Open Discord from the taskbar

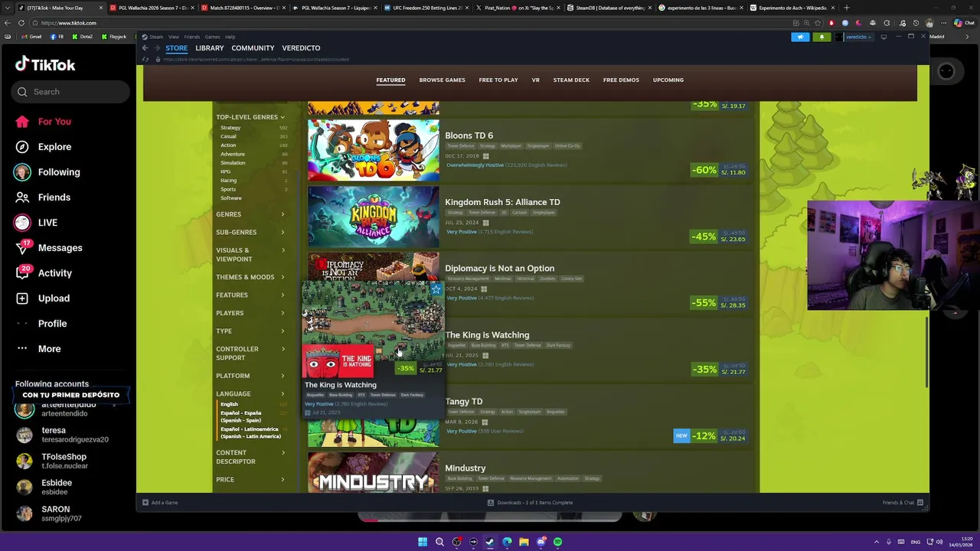click(541, 542)
